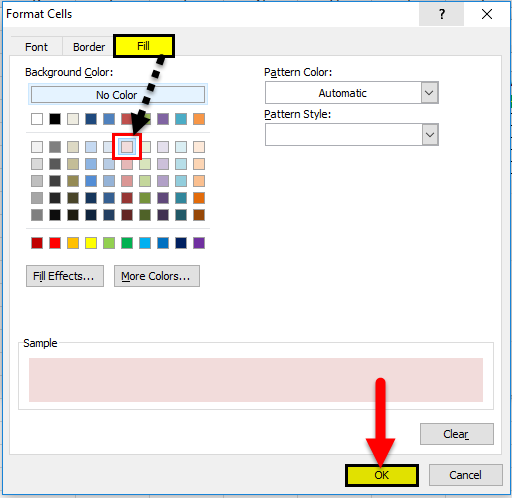Choose the black swatch in top row
This screenshot has width=512, height=498.
(55, 119)
